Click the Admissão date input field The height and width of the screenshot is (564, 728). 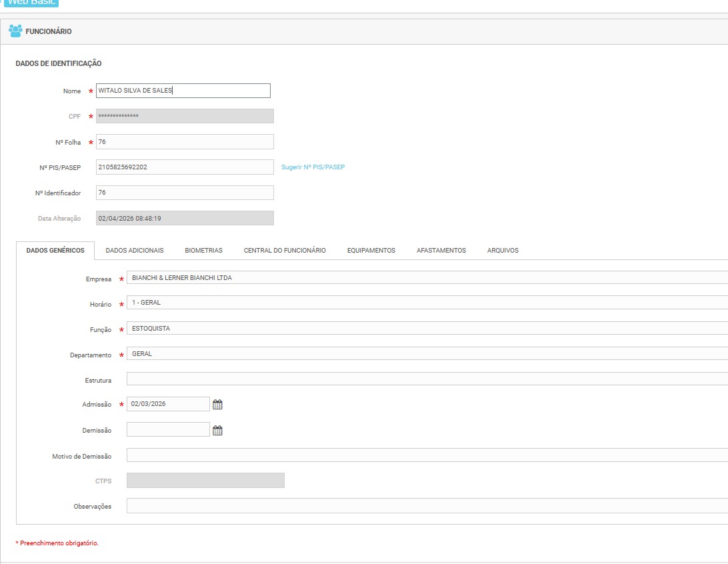[x=168, y=404]
